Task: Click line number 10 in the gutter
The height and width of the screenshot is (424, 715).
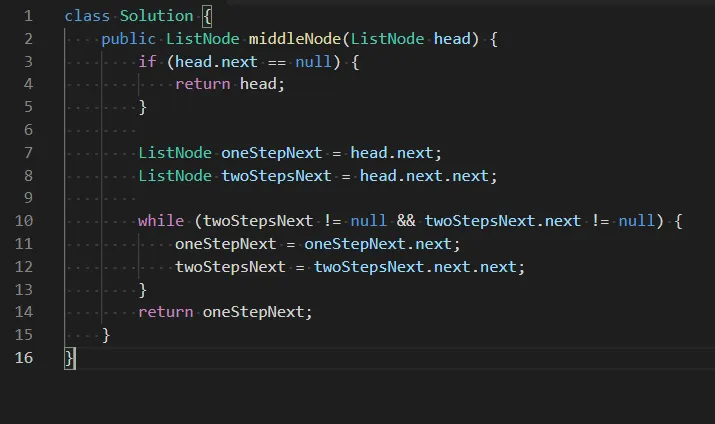Action: click(x=24, y=221)
